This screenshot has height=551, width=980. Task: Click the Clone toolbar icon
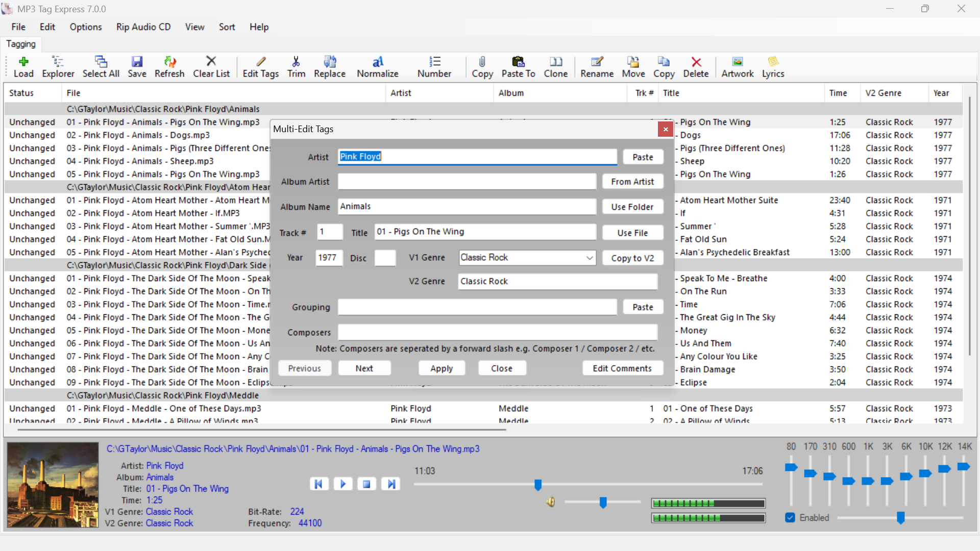[556, 67]
